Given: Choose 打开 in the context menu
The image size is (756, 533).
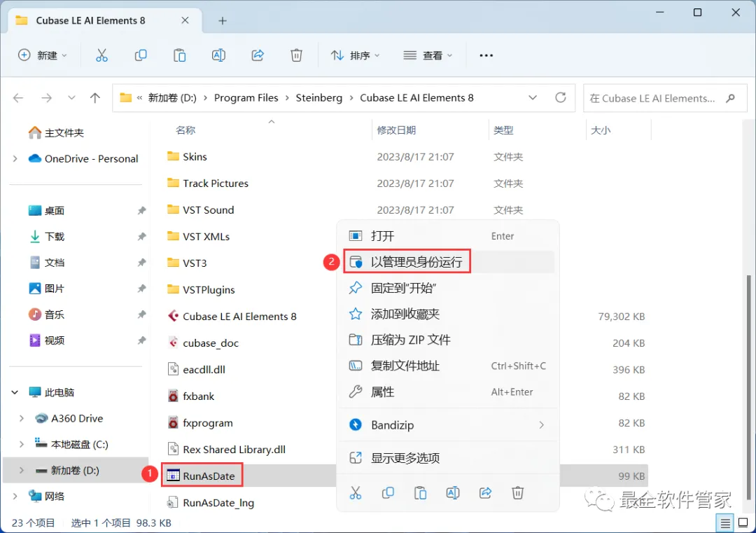Looking at the screenshot, I should click(448, 236).
